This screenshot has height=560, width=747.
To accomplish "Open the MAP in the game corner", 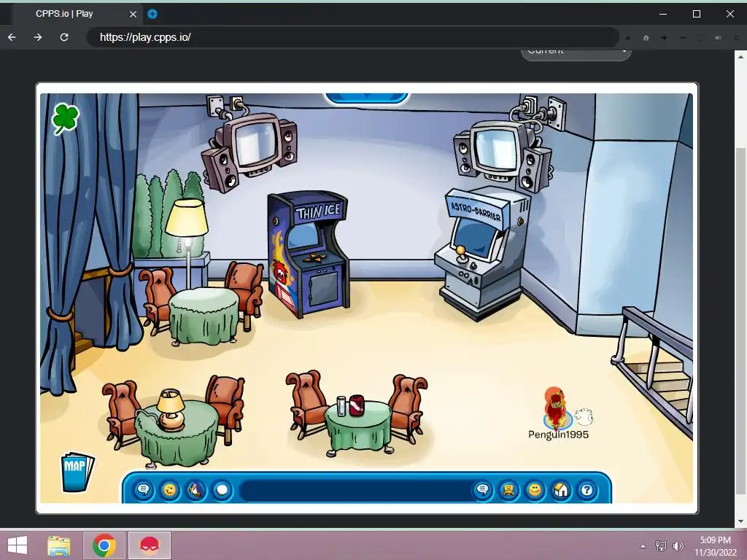I will (77, 471).
